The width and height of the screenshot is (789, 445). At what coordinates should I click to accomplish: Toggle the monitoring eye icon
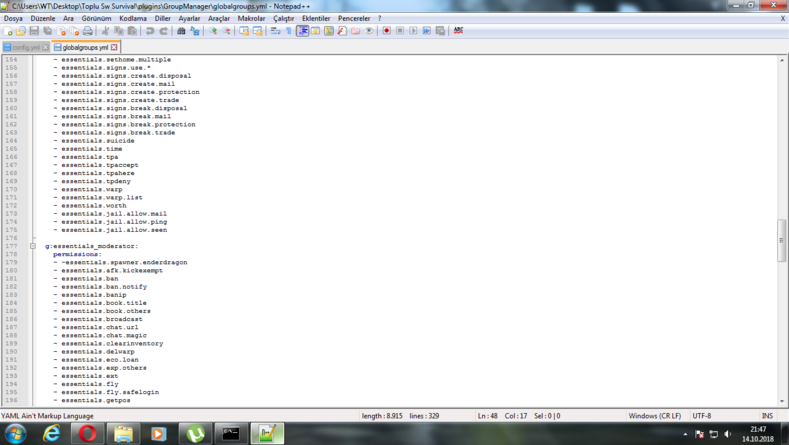369,31
